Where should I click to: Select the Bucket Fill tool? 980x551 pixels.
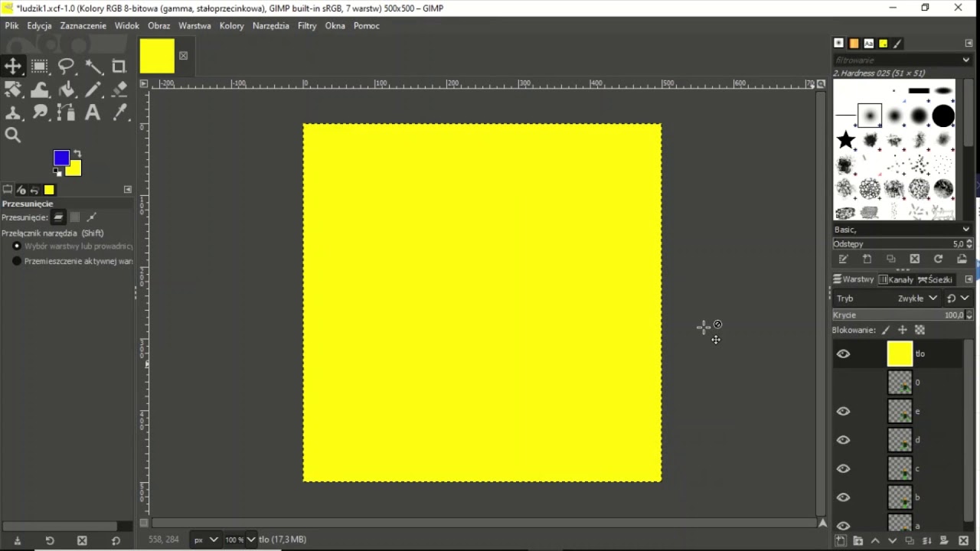(x=67, y=90)
